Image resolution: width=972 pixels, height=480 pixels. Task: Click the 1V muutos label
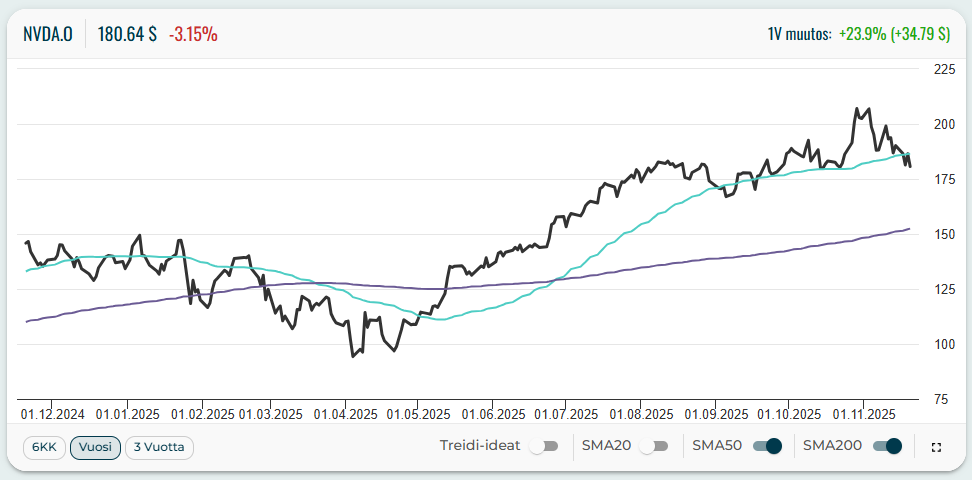tap(799, 33)
